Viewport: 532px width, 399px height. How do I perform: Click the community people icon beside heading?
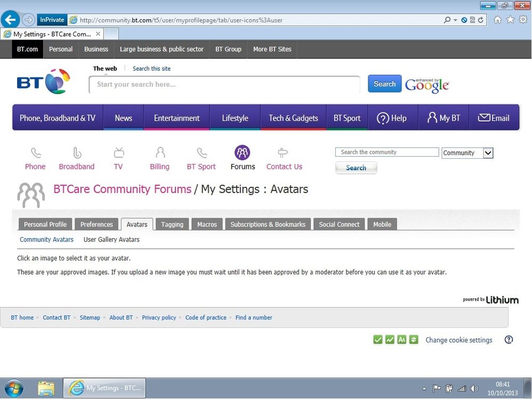[31, 195]
